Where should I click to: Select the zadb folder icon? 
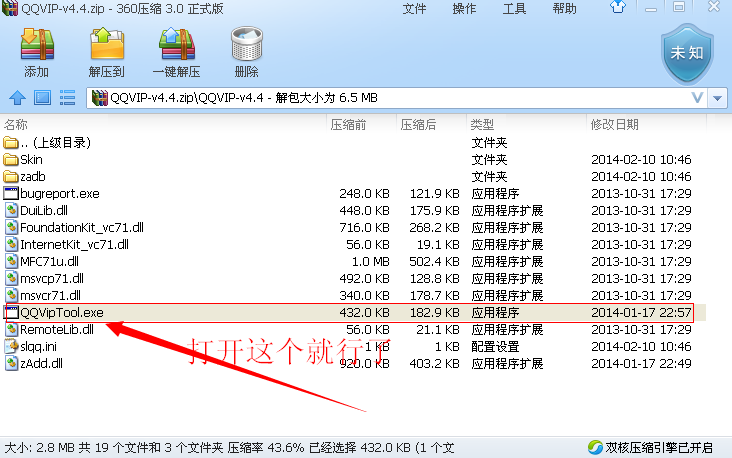point(11,176)
